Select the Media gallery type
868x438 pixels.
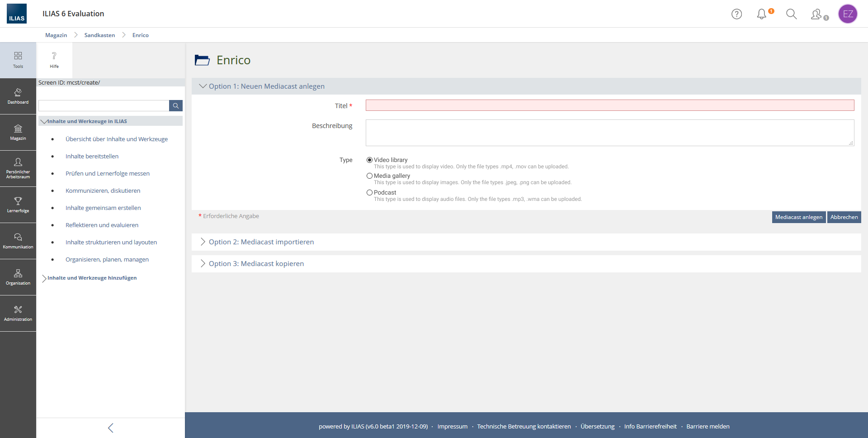pos(369,176)
